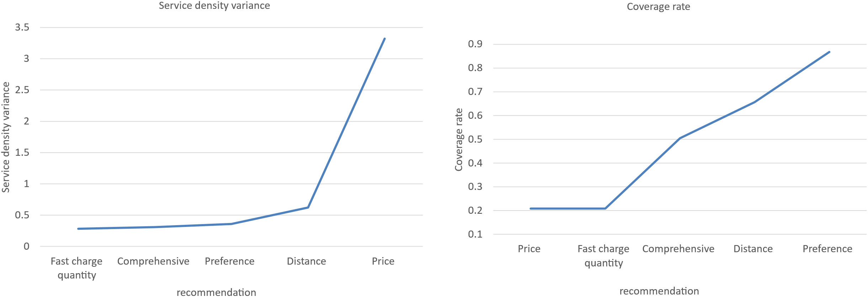Click "recommendation" axis title under coverage chart

659,291
